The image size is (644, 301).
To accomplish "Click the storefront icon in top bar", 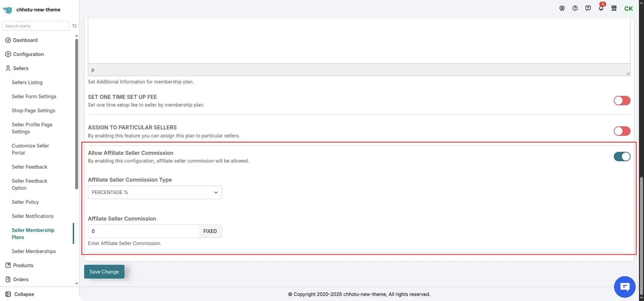I will click(614, 8).
